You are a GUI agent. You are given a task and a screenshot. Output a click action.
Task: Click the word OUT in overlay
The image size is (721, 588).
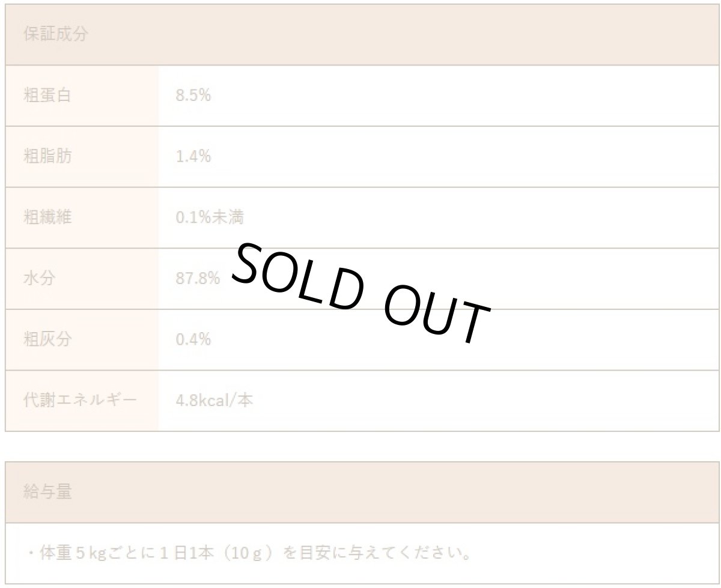(435, 318)
